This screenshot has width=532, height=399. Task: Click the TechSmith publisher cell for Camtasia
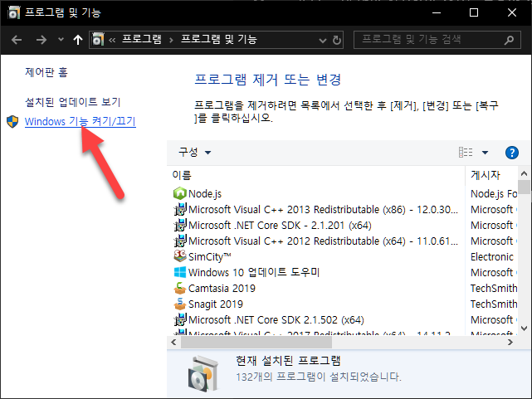pyautogui.click(x=494, y=288)
